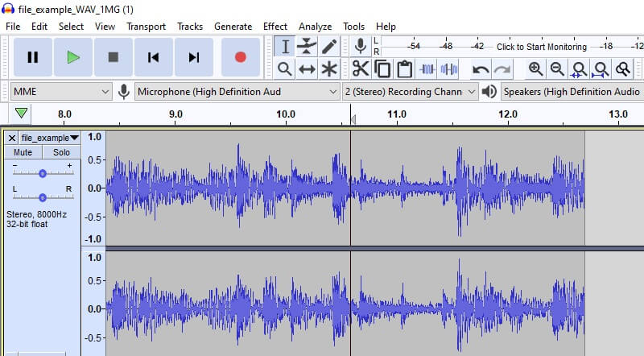Open the View menu

click(x=105, y=27)
